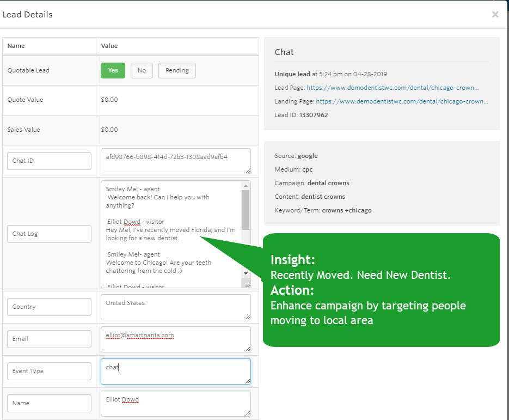The height and width of the screenshot is (420, 509).
Task: Set quotable lead to Pending
Action: pos(177,70)
